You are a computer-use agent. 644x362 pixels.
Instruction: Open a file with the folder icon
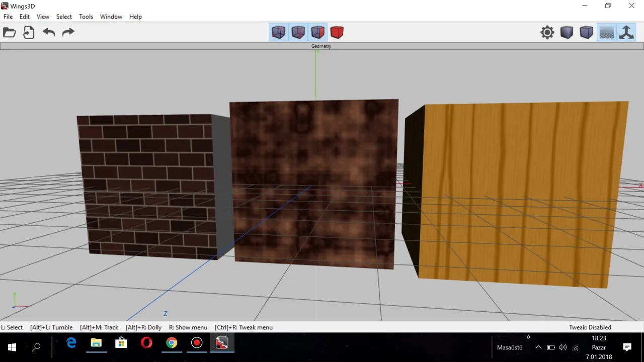point(10,33)
